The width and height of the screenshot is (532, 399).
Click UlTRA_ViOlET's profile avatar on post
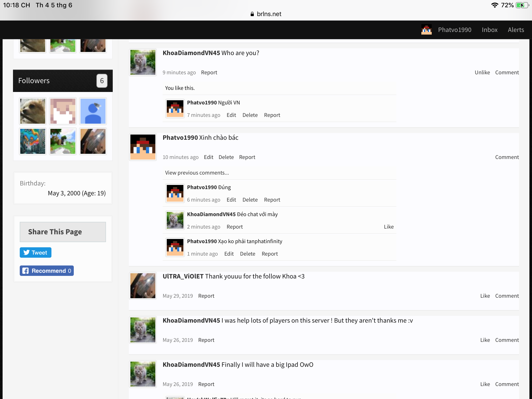pyautogui.click(x=143, y=286)
